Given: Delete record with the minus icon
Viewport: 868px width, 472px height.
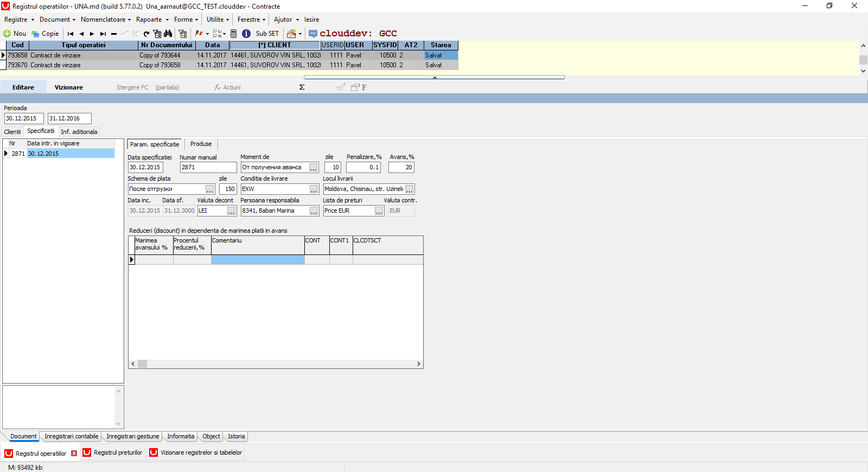Looking at the screenshot, I should click(x=114, y=34).
